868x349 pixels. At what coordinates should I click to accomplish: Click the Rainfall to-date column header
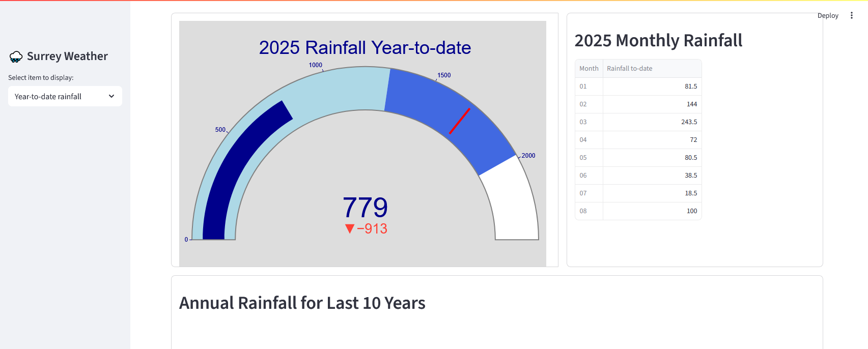coord(630,68)
